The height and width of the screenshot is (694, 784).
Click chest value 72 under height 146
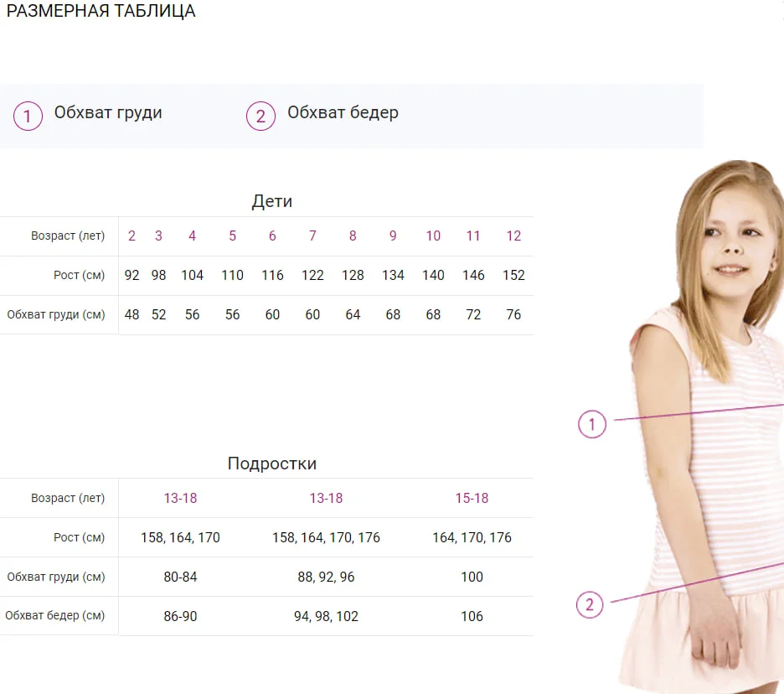point(473,314)
